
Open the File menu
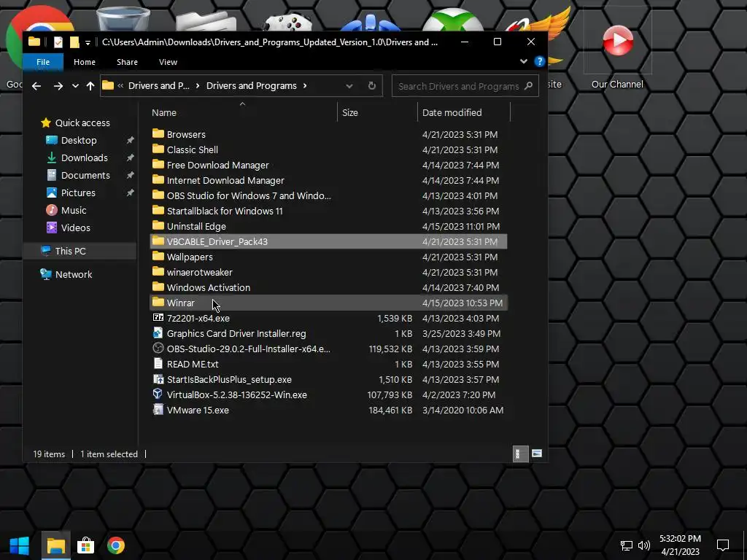[x=43, y=62]
